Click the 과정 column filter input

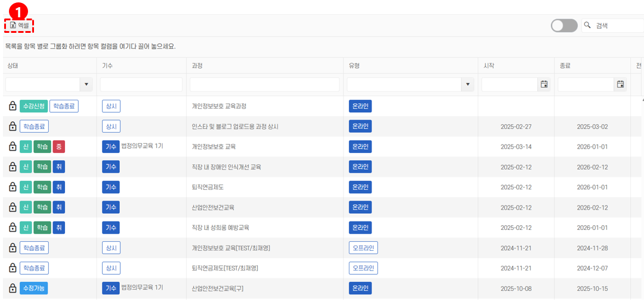[264, 84]
